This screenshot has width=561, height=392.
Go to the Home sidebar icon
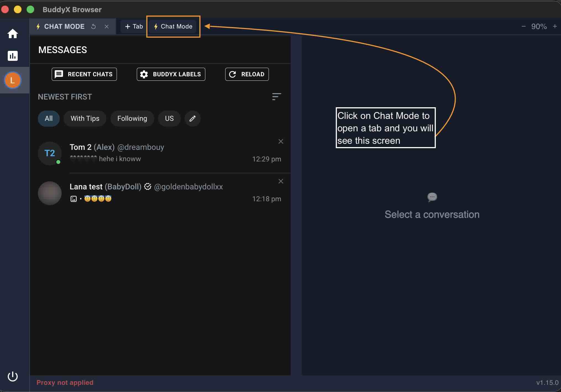pos(13,34)
